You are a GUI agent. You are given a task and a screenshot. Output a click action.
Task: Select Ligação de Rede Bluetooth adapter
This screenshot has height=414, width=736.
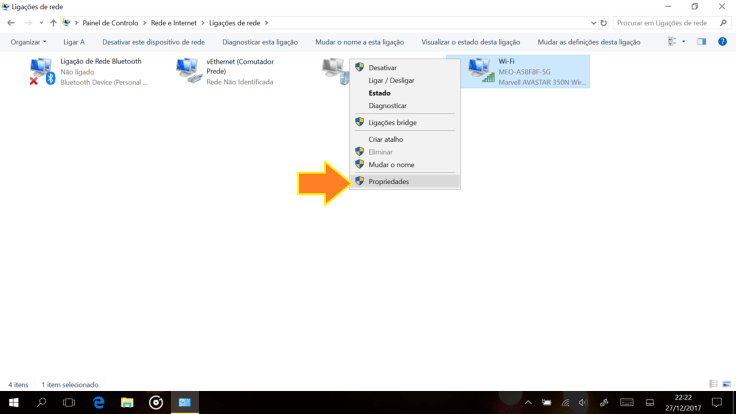(41, 71)
